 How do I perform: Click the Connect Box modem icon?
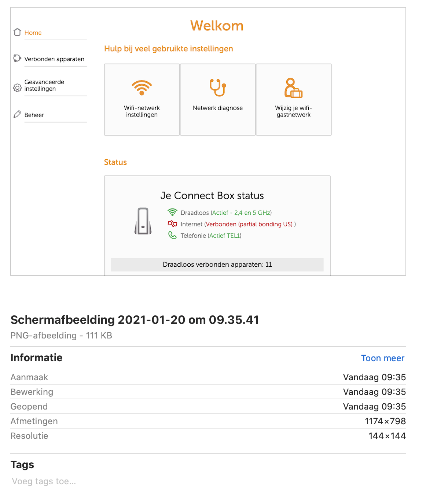coord(143,221)
